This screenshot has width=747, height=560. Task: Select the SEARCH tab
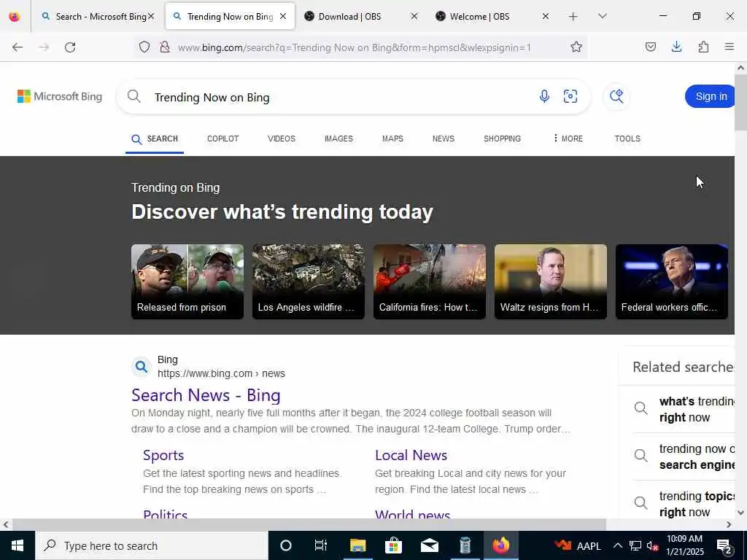tap(155, 139)
